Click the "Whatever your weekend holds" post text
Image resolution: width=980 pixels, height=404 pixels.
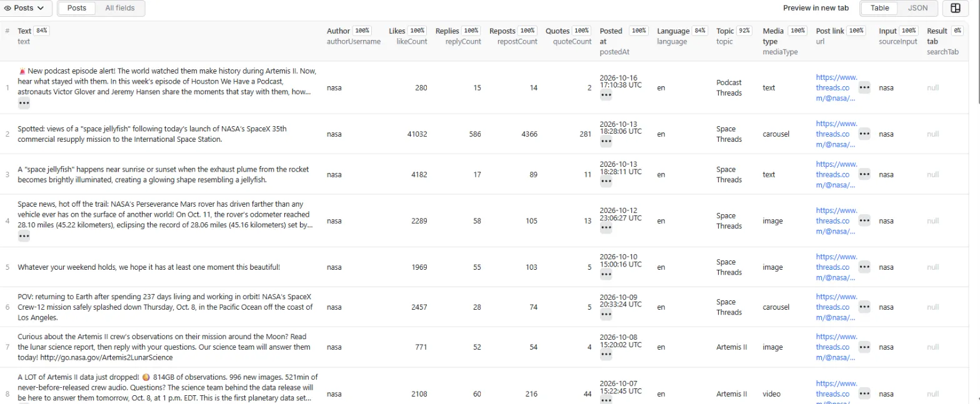(149, 267)
